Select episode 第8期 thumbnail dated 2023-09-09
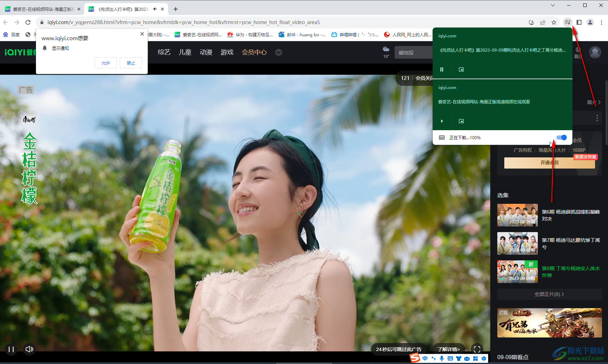The width and height of the screenshot is (608, 364). (518, 272)
